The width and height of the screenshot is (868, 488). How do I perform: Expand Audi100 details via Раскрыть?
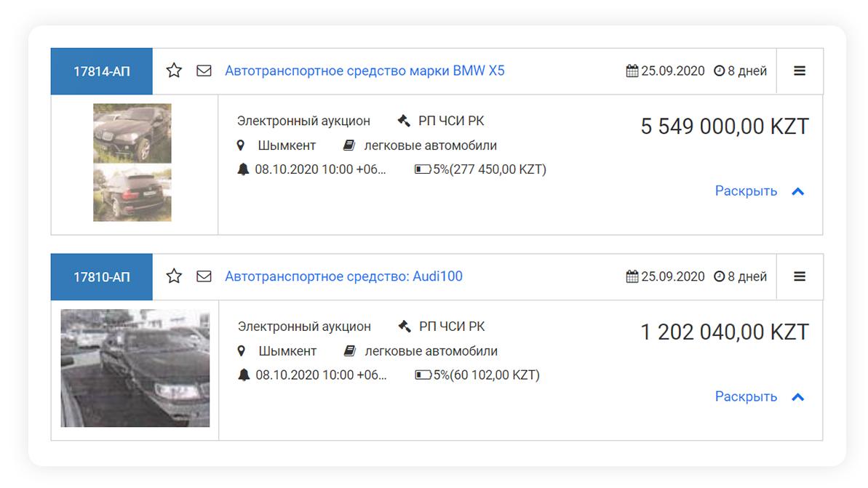pos(746,397)
